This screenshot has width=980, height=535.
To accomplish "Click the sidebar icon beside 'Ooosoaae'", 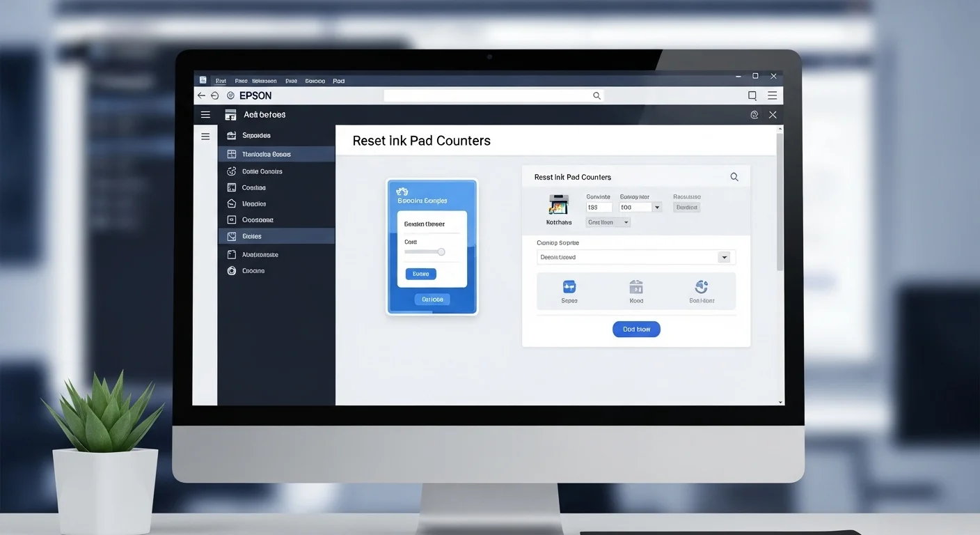I will (232, 219).
